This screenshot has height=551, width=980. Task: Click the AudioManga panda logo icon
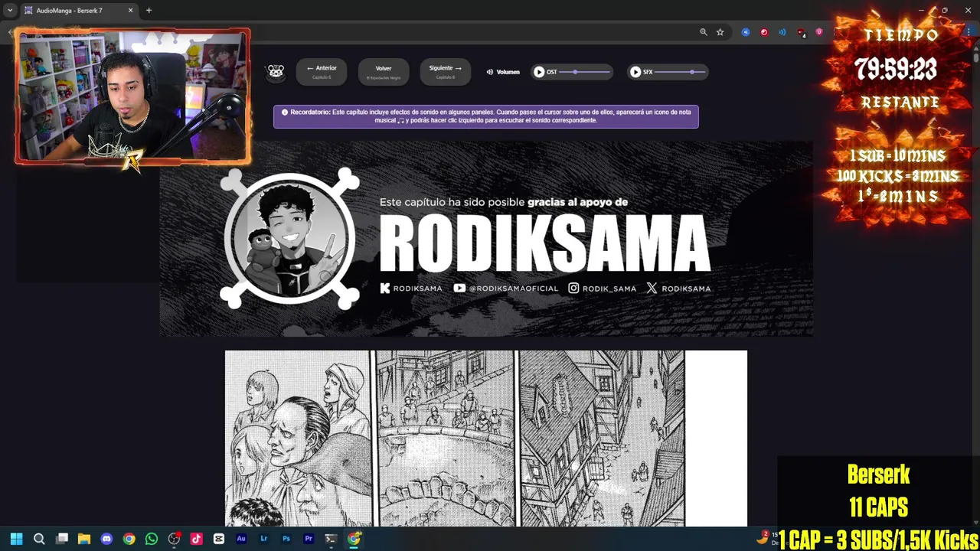point(275,72)
